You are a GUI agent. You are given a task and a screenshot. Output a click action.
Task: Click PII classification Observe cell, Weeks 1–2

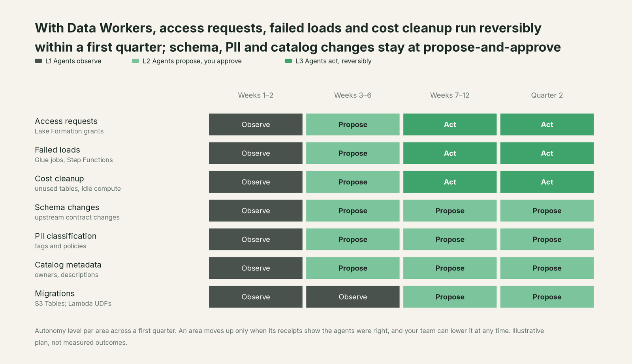click(x=256, y=239)
